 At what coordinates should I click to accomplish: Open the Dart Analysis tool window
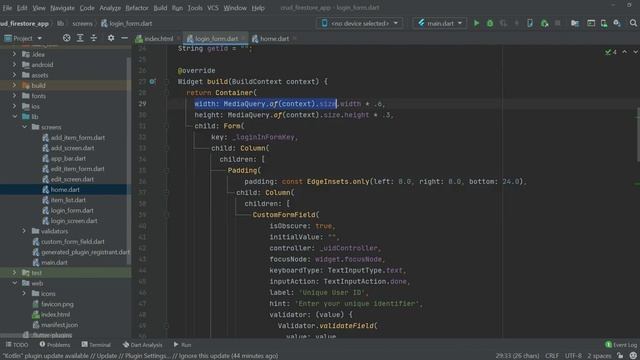(x=142, y=345)
